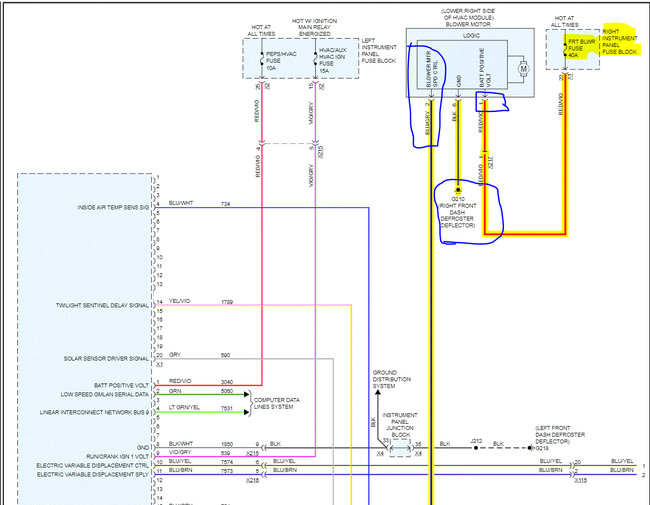Click circuit number 539
The width and height of the screenshot is (650, 505).
point(226,453)
